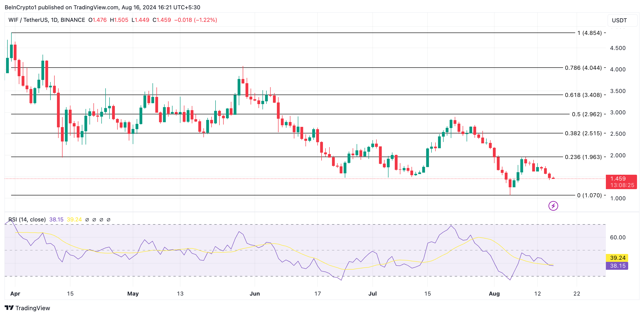The width and height of the screenshot is (644, 316).
Task: Click the RSI (14, close) indicator label
Action: coord(27,220)
